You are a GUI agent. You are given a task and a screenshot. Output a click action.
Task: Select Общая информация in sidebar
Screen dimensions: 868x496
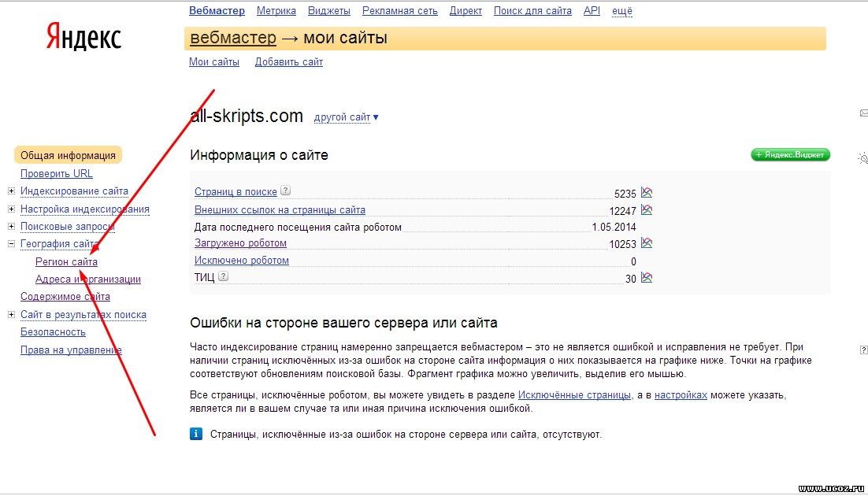click(68, 156)
